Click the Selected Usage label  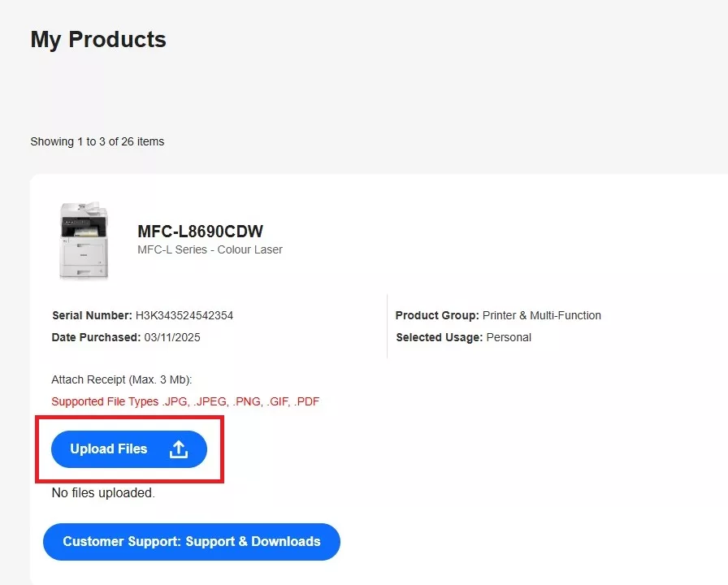click(439, 337)
